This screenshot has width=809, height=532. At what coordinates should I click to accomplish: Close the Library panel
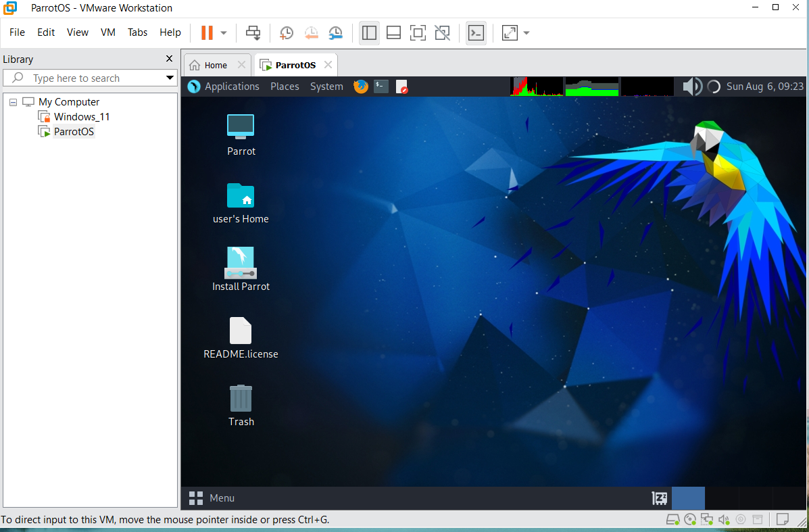click(x=169, y=59)
